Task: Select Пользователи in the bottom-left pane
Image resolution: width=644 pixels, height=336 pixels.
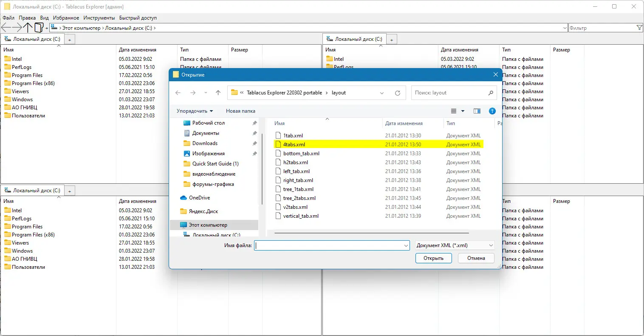Action: [28, 267]
